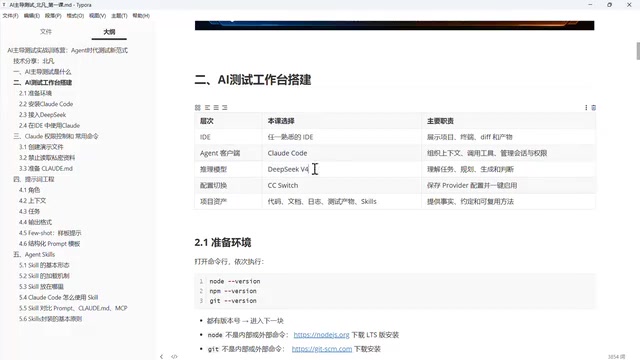The width and height of the screenshot is (640, 360).
Task: Open 段落(P) menu
Action: (53, 16)
